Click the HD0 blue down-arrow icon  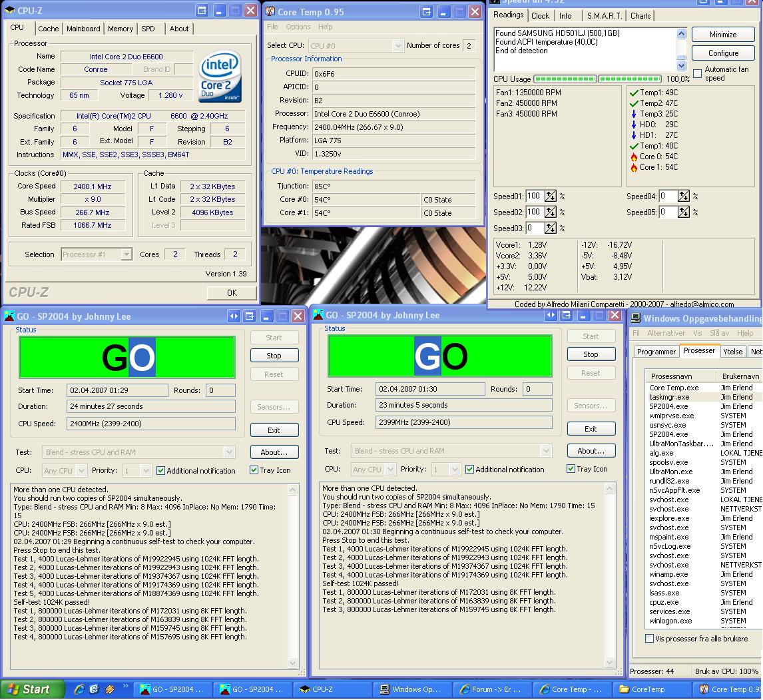click(x=634, y=125)
